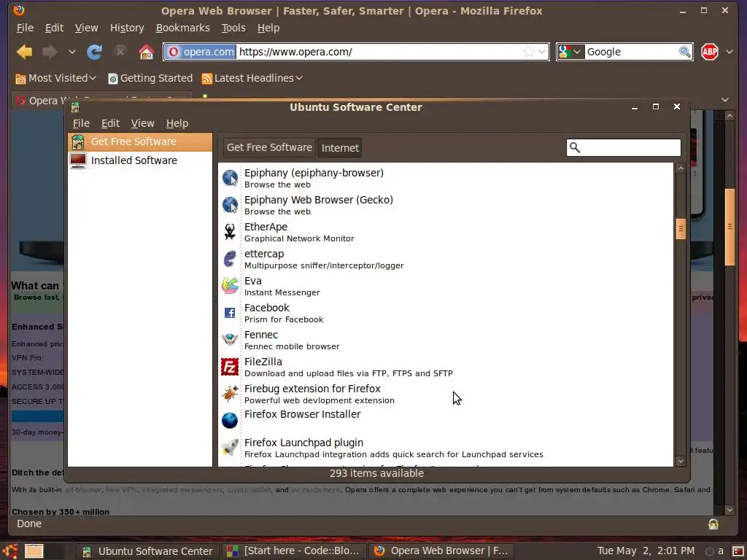Screen dimensions: 747x560
Task: Switch to Ubuntu Software Center taskbar button
Action: (x=147, y=551)
